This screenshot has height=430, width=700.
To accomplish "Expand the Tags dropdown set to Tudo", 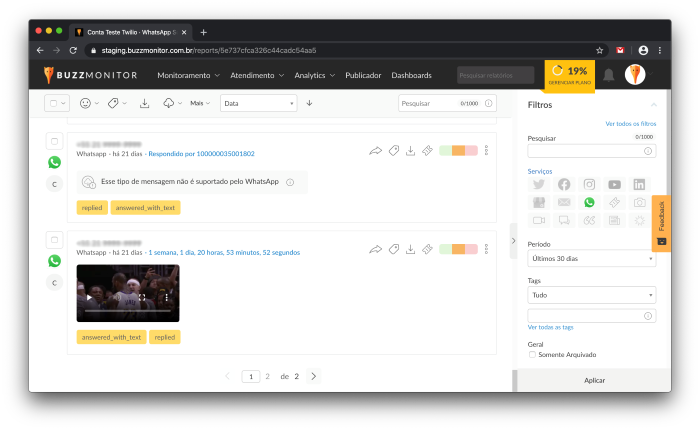I will (x=591, y=295).
